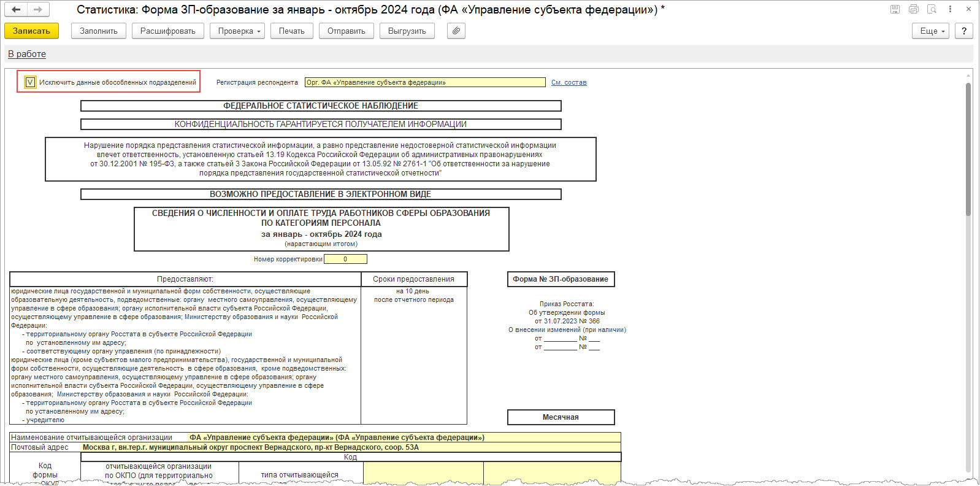Click the printer icon in title bar

point(914,9)
